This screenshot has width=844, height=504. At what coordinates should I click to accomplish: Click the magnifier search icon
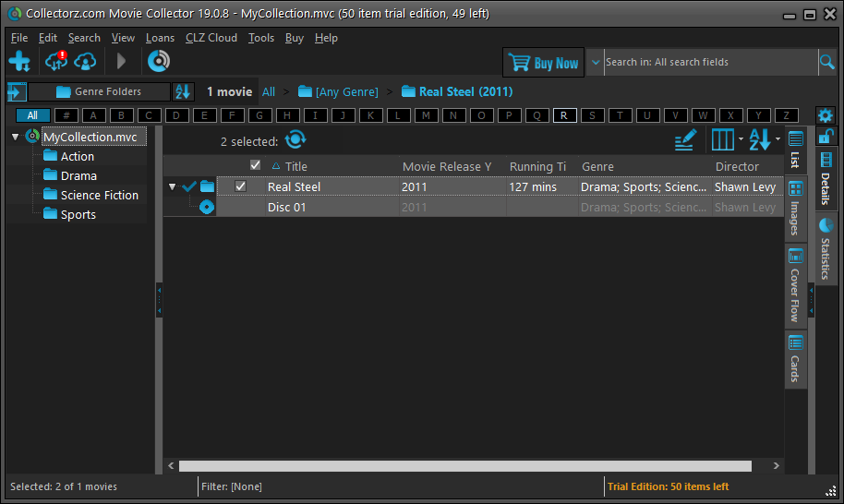[826, 62]
